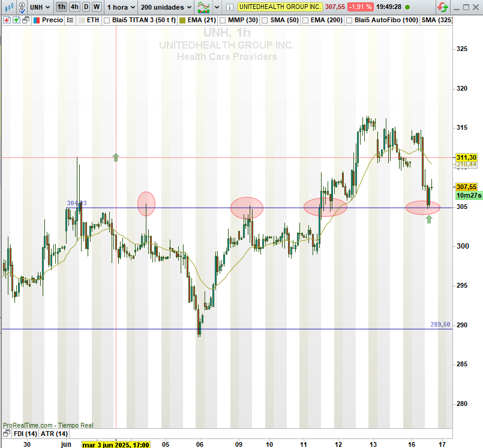Click the 310,44 EMA value axis label
Image resolution: width=483 pixels, height=448 pixels.
466,165
